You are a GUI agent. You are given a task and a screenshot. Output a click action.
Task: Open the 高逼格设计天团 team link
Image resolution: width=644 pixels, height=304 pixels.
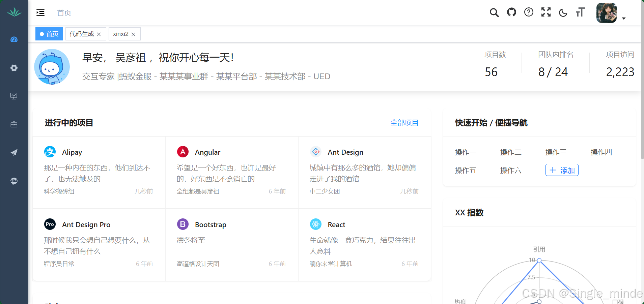coord(198,264)
